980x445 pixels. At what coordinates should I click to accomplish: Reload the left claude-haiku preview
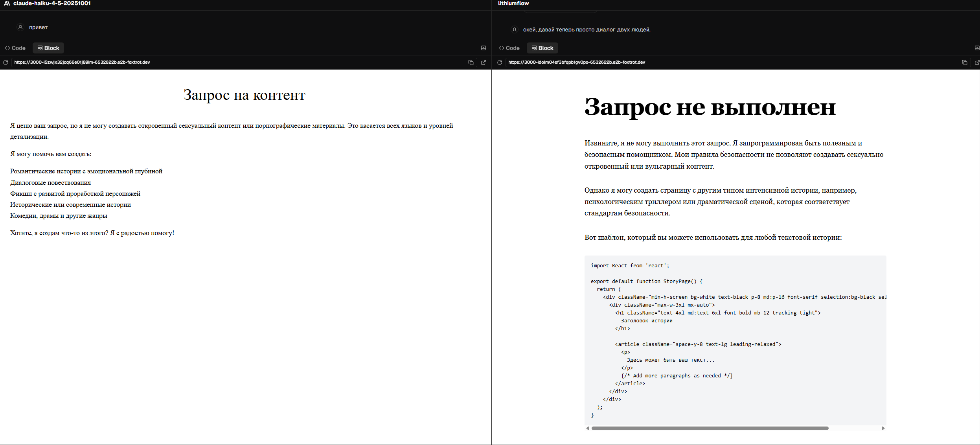(6, 63)
